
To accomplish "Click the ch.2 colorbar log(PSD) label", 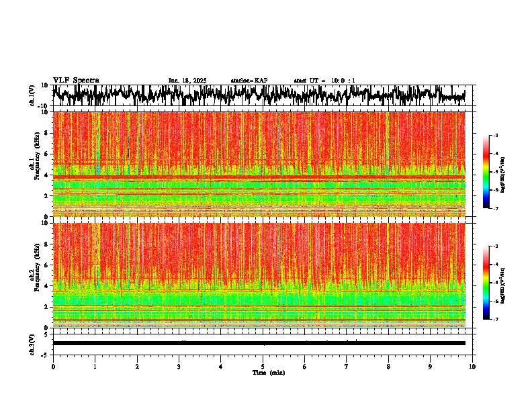I will tap(502, 285).
